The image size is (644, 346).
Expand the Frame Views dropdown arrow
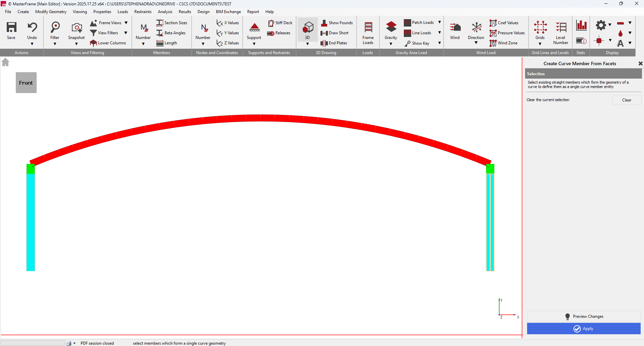tap(126, 23)
